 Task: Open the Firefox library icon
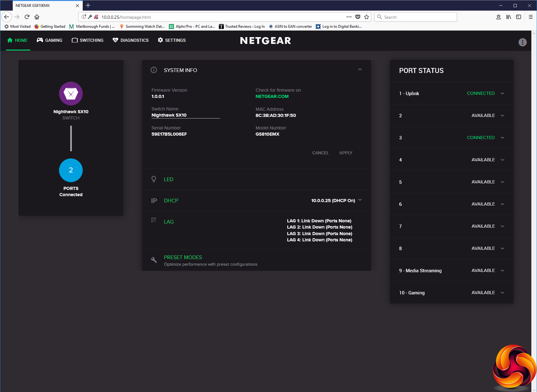coord(509,17)
